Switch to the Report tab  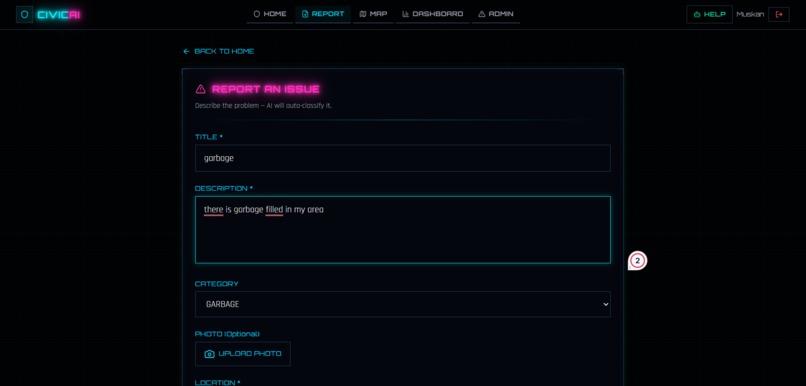tap(323, 14)
